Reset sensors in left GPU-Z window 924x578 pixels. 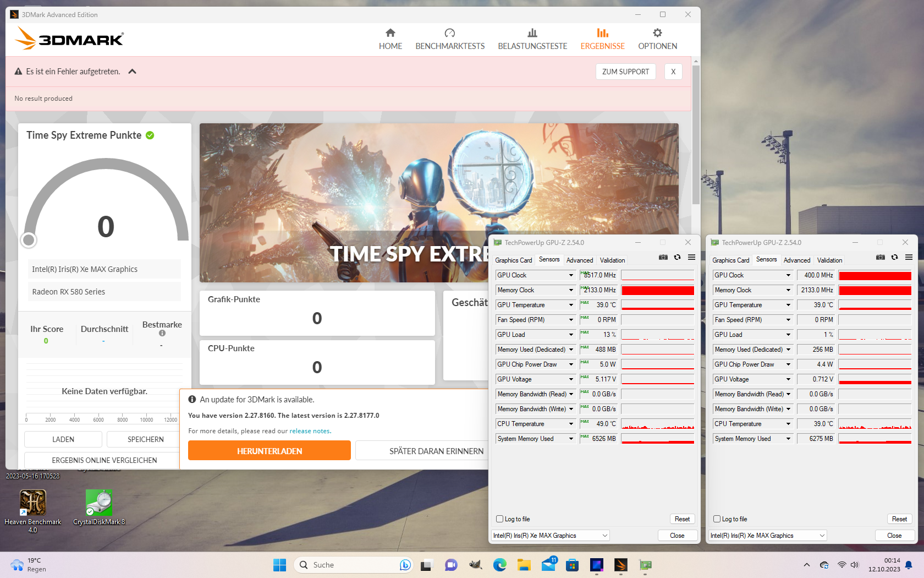[x=682, y=519]
